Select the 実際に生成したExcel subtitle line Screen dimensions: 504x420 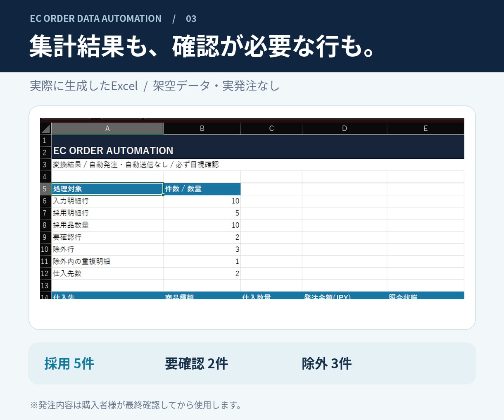(x=155, y=86)
